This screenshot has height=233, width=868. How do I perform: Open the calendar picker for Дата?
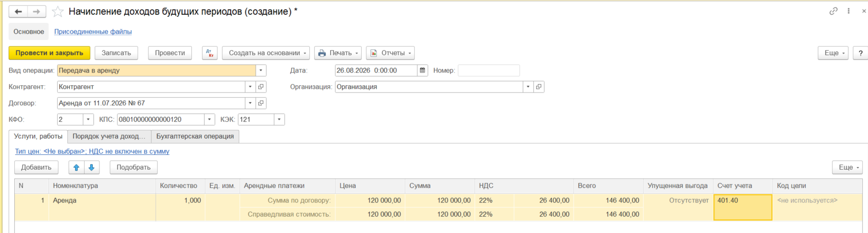[423, 71]
